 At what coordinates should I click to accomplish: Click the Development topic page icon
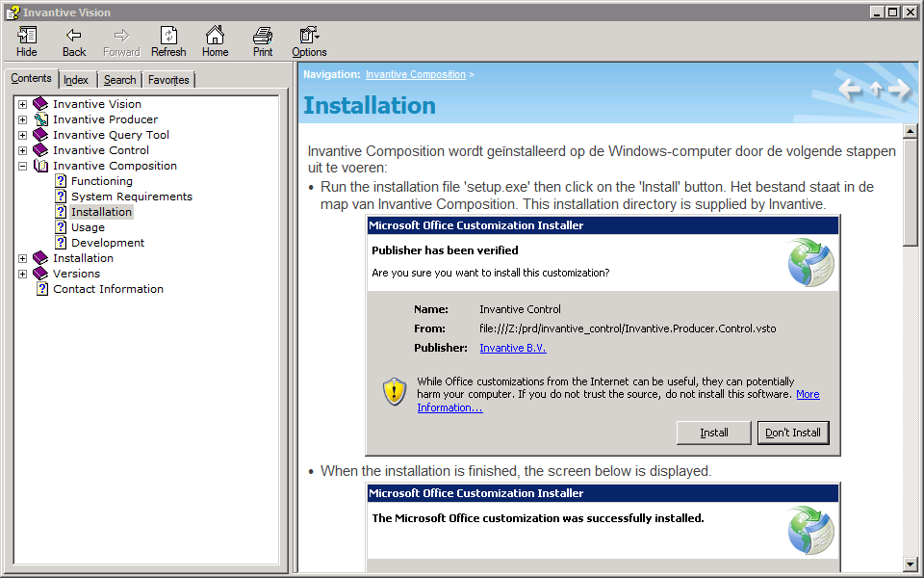tap(61, 243)
